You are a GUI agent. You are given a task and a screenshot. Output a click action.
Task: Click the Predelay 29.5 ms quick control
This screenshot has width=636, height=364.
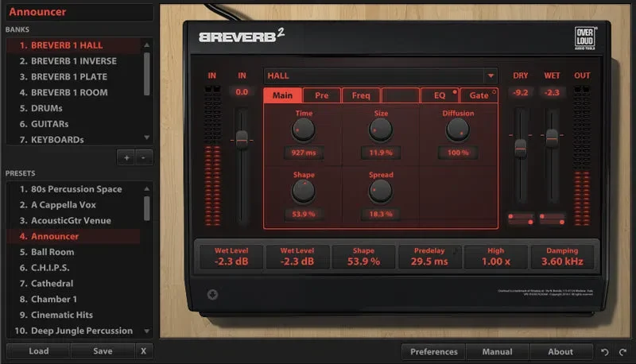[429, 257]
